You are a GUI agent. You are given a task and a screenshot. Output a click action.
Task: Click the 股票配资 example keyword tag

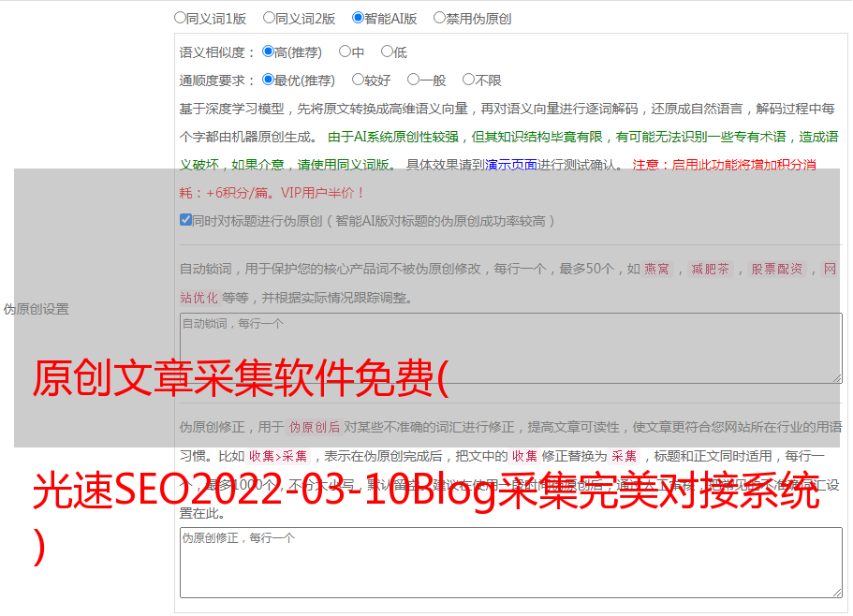(x=776, y=269)
